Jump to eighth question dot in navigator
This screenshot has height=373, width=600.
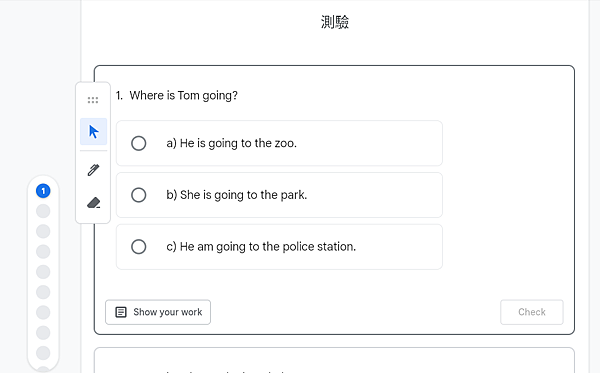(43, 332)
